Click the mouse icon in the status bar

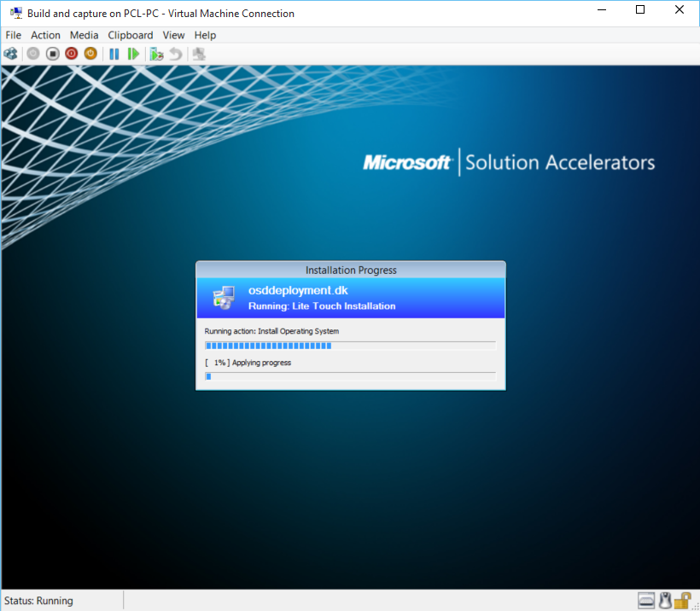point(664,601)
